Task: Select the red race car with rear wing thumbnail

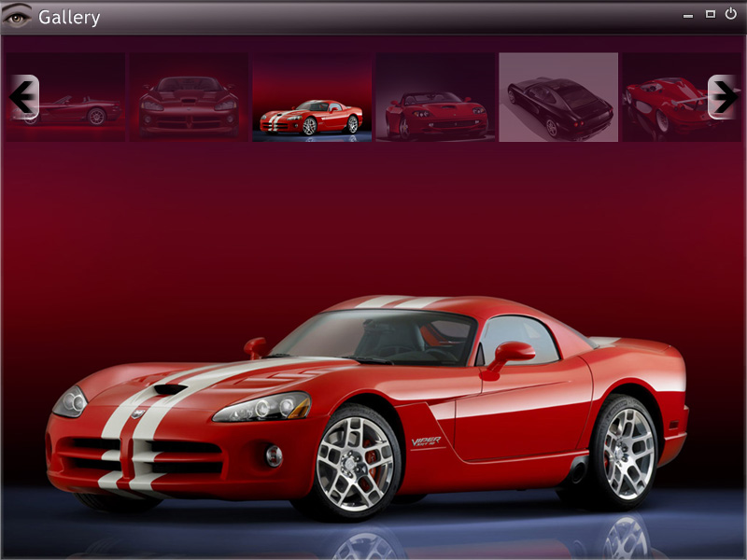Action: (682, 97)
